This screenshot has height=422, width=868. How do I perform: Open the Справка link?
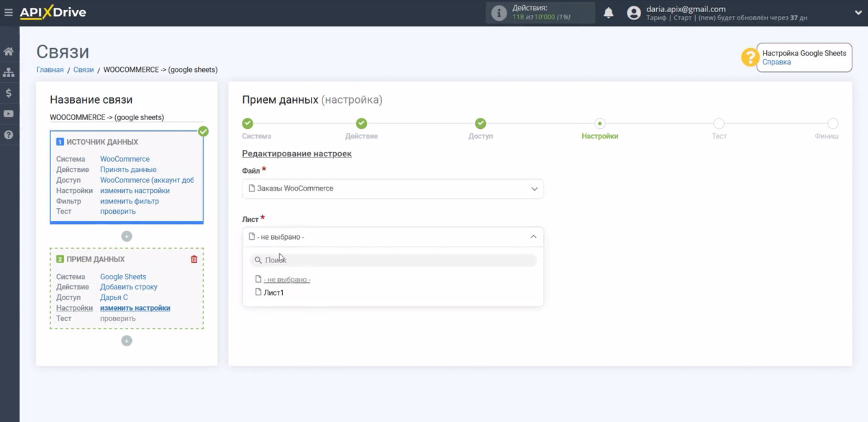776,62
